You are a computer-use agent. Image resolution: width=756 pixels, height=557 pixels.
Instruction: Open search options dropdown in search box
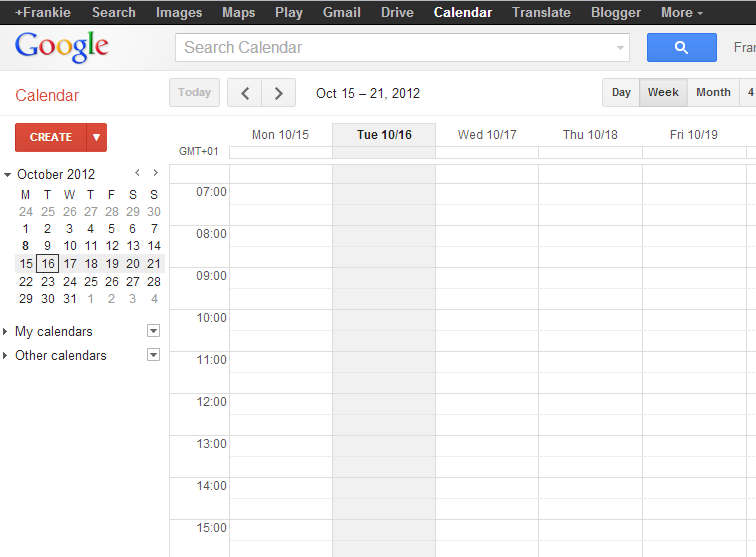click(621, 47)
